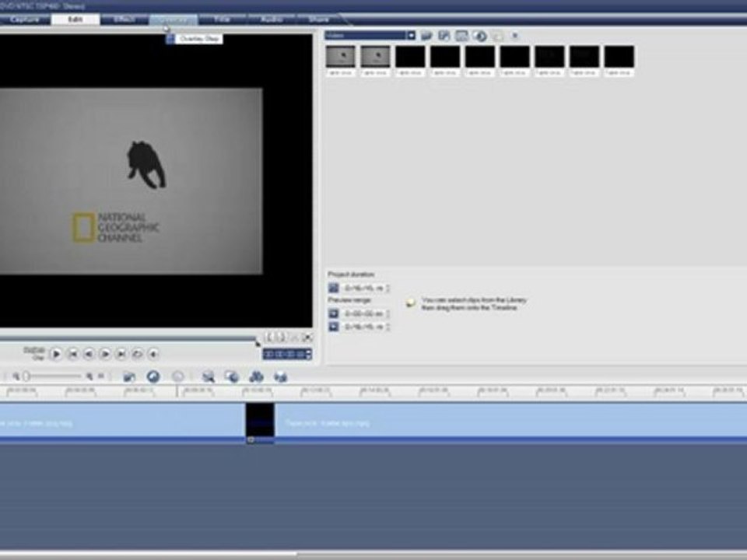The height and width of the screenshot is (560, 747).
Task: Click the timeline zoom slider
Action: [x=53, y=376]
